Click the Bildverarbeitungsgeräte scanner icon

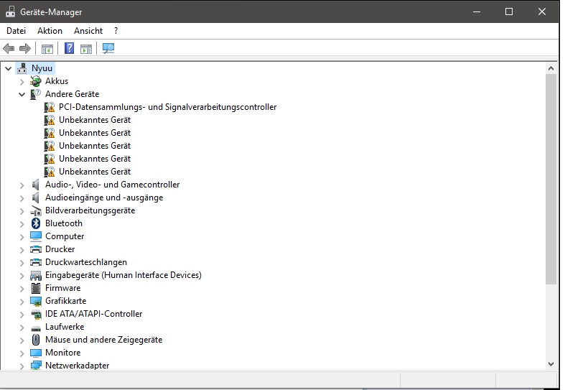click(x=36, y=210)
